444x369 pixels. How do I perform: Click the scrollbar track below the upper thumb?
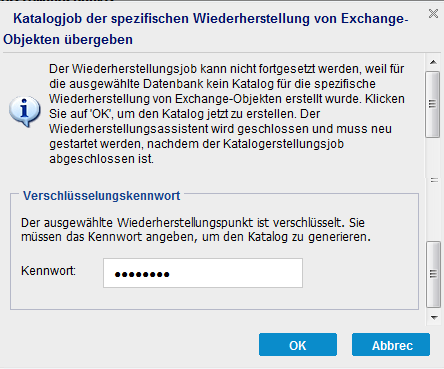pos(433,157)
